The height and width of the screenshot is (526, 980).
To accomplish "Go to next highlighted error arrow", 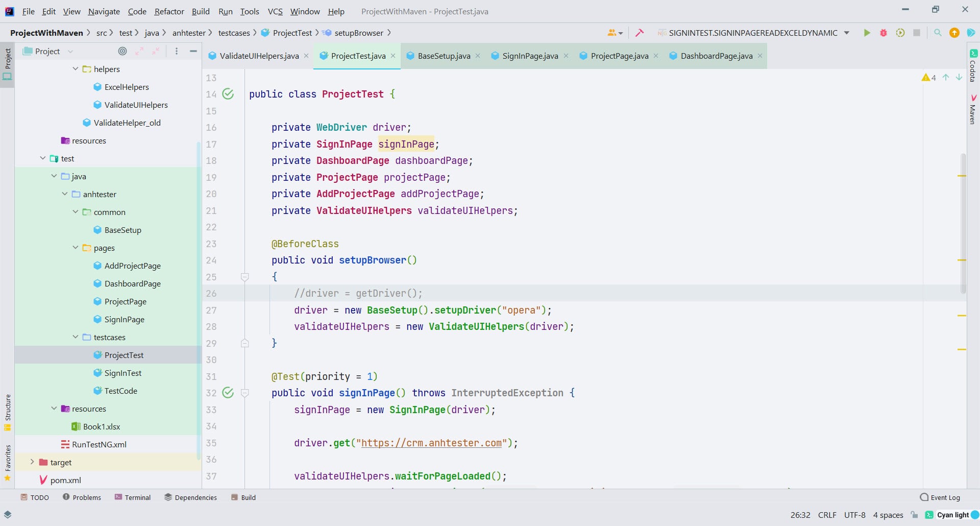I will 959,78.
